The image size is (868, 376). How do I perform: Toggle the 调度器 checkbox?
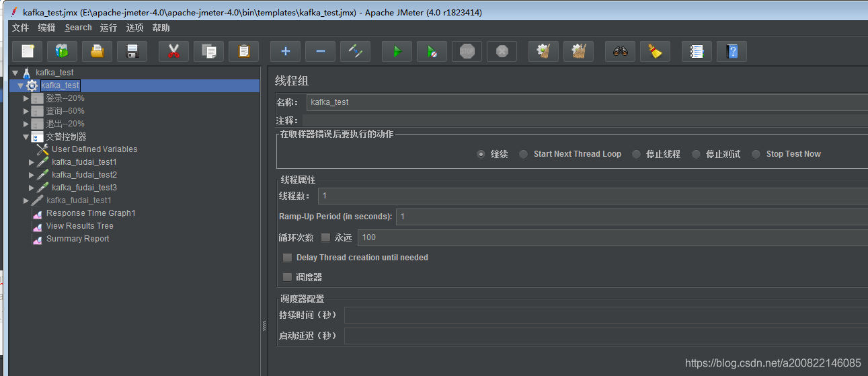click(x=288, y=277)
